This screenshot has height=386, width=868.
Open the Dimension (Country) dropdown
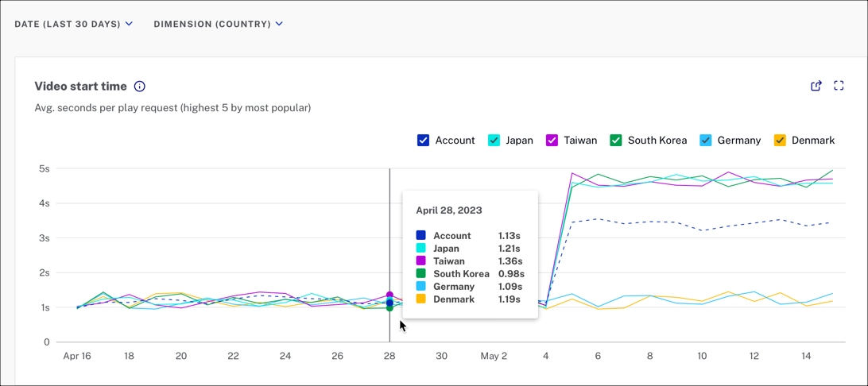218,24
